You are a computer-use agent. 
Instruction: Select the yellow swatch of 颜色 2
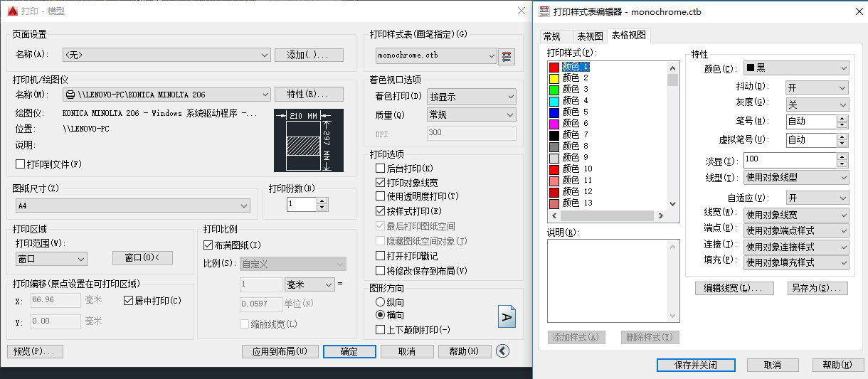(x=554, y=78)
